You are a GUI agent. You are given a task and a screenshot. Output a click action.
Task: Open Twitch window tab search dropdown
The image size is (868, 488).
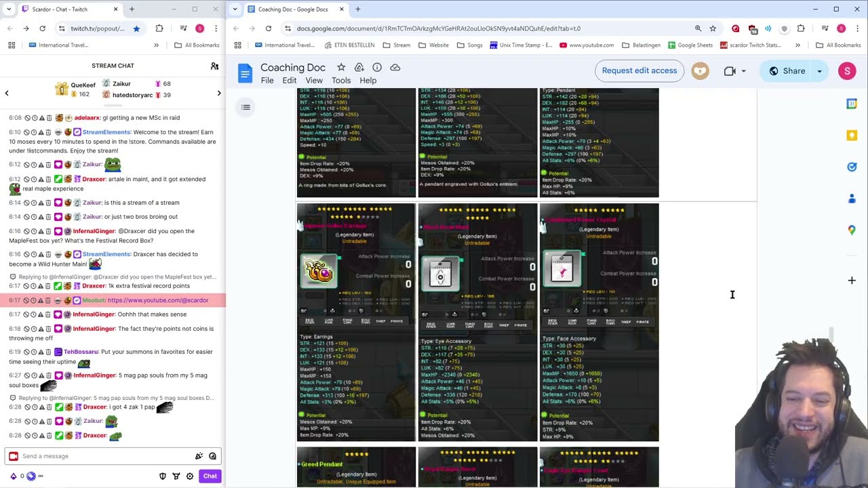[8, 9]
